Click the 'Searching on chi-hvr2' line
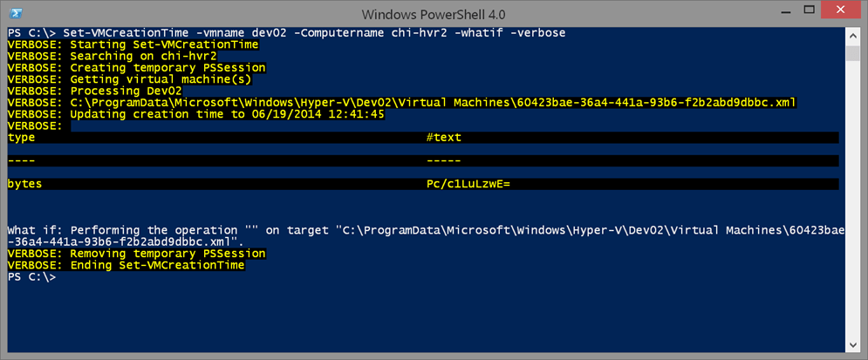The height and width of the screenshot is (360, 868). pos(113,56)
